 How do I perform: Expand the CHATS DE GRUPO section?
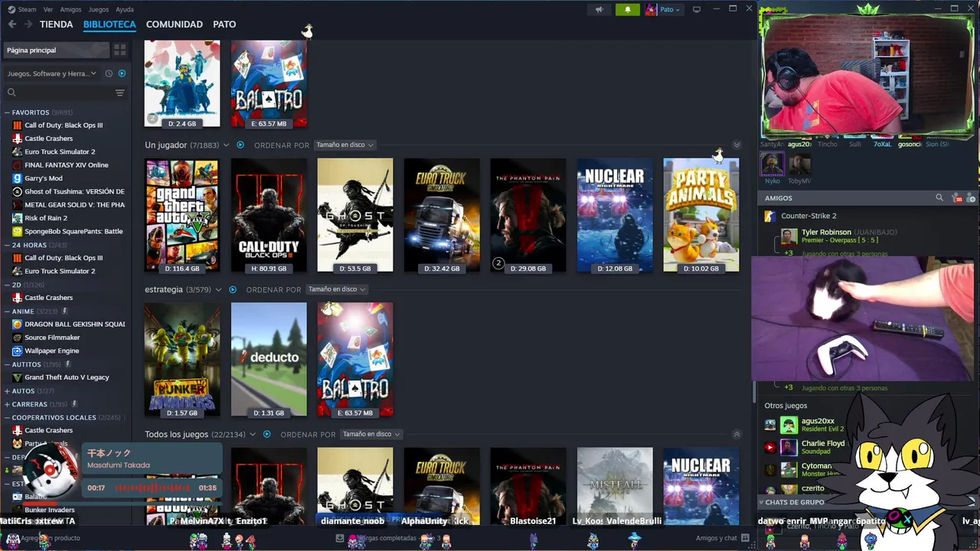(x=795, y=502)
